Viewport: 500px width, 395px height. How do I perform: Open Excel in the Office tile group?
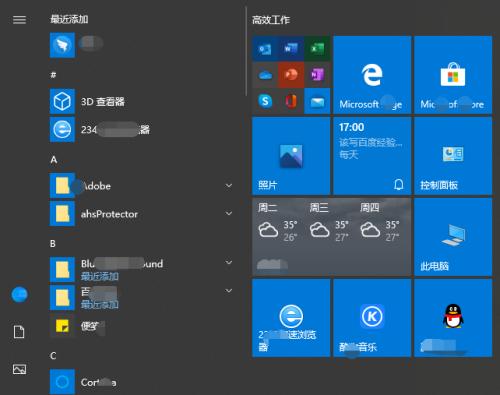pyautogui.click(x=317, y=49)
